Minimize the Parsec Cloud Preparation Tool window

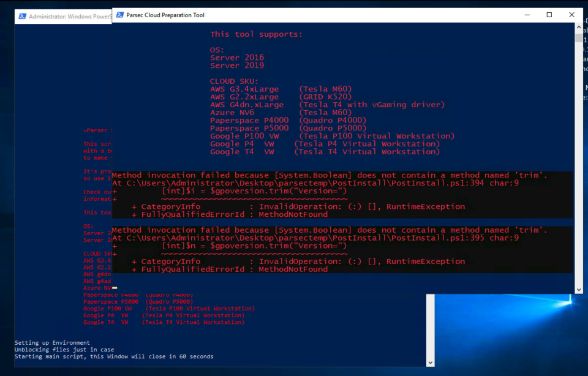pyautogui.click(x=527, y=15)
